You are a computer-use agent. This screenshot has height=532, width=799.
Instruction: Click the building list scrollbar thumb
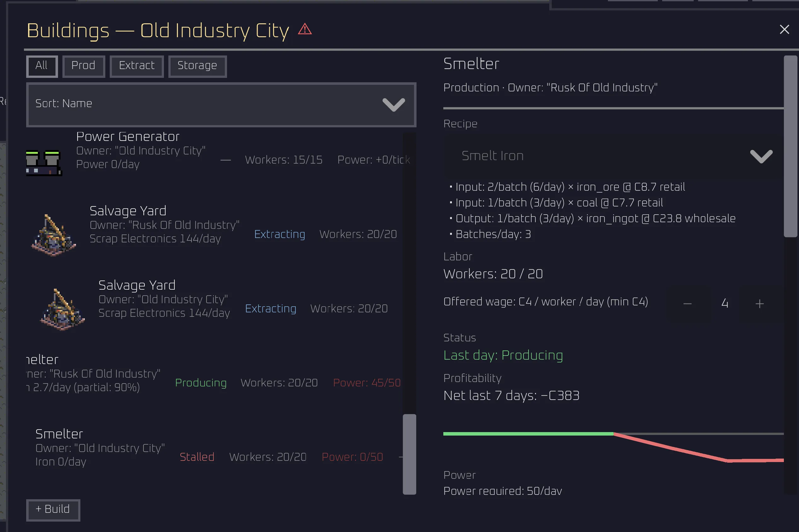click(409, 454)
